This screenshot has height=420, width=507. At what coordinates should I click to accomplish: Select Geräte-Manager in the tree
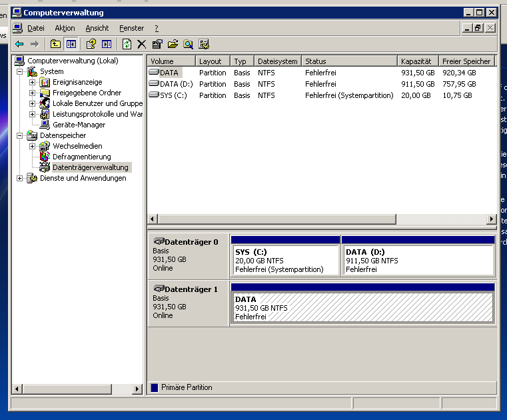[x=79, y=125]
